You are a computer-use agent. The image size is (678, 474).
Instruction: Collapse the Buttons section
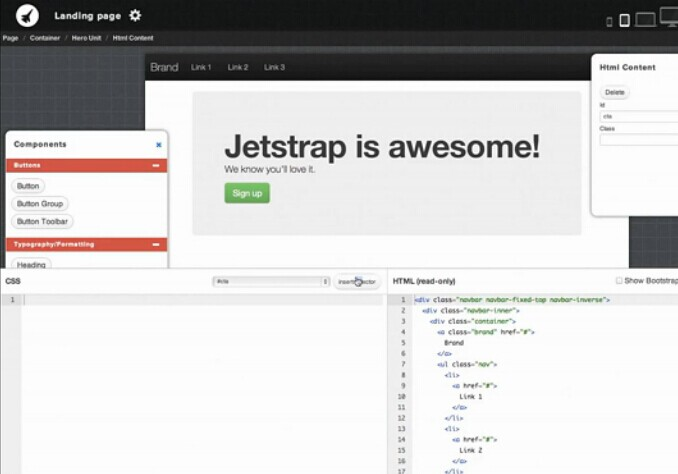156,165
